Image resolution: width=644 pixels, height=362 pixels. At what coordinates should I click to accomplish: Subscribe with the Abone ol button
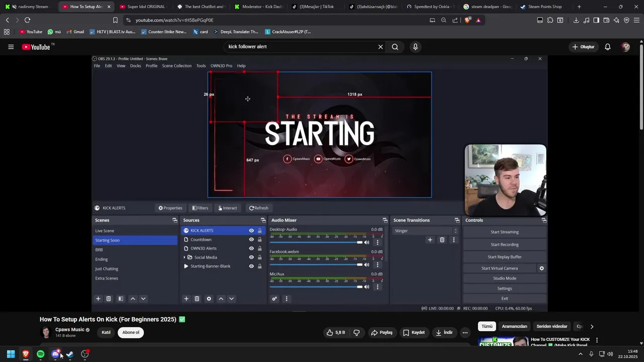(131, 332)
